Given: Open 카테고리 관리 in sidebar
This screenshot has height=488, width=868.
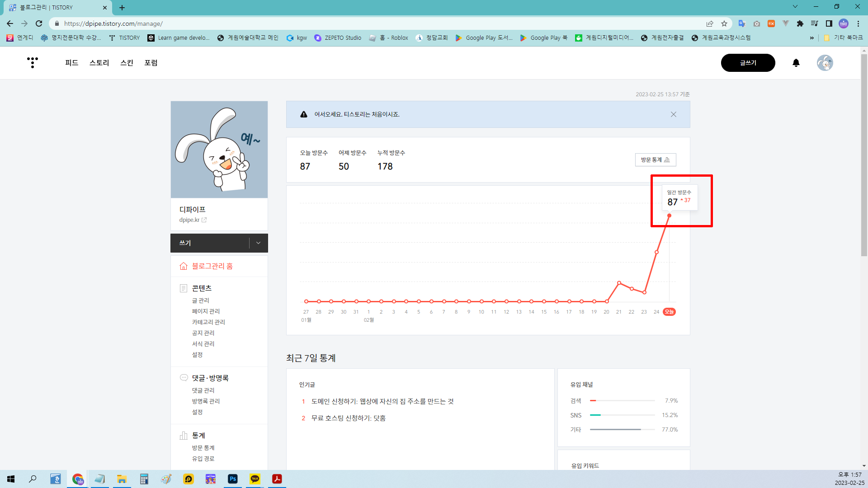Looking at the screenshot, I should [208, 322].
